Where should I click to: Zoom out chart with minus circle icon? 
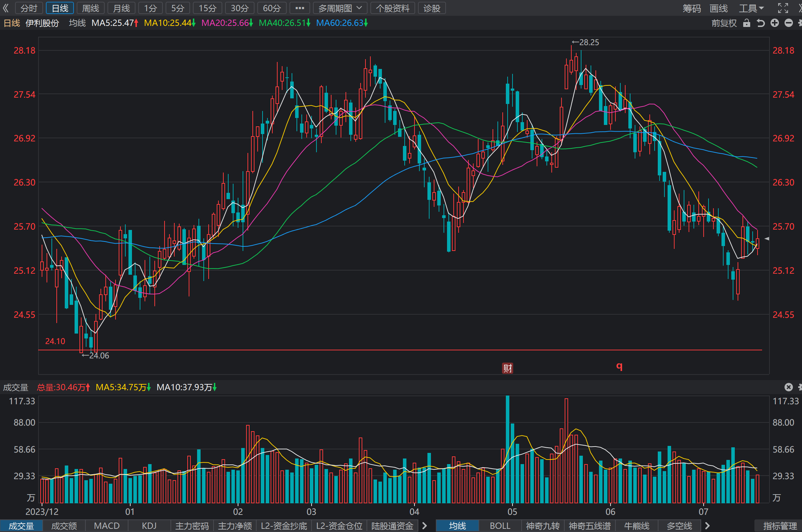pyautogui.click(x=789, y=23)
